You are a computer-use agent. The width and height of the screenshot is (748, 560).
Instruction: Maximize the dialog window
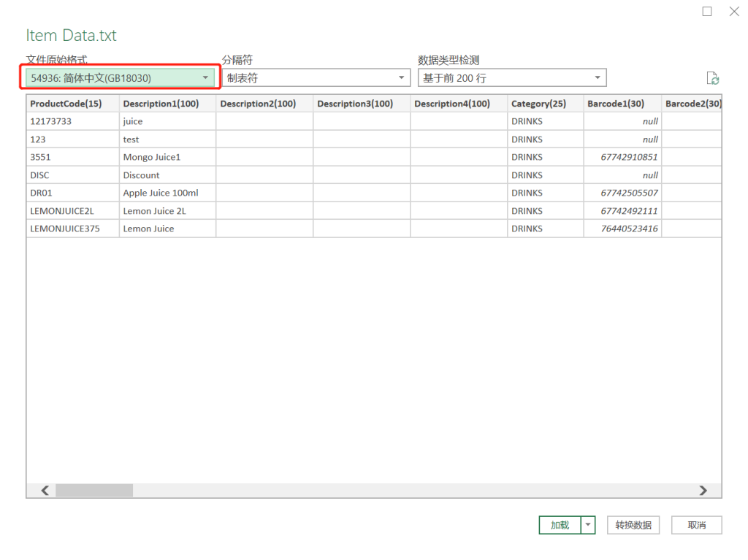(x=707, y=12)
